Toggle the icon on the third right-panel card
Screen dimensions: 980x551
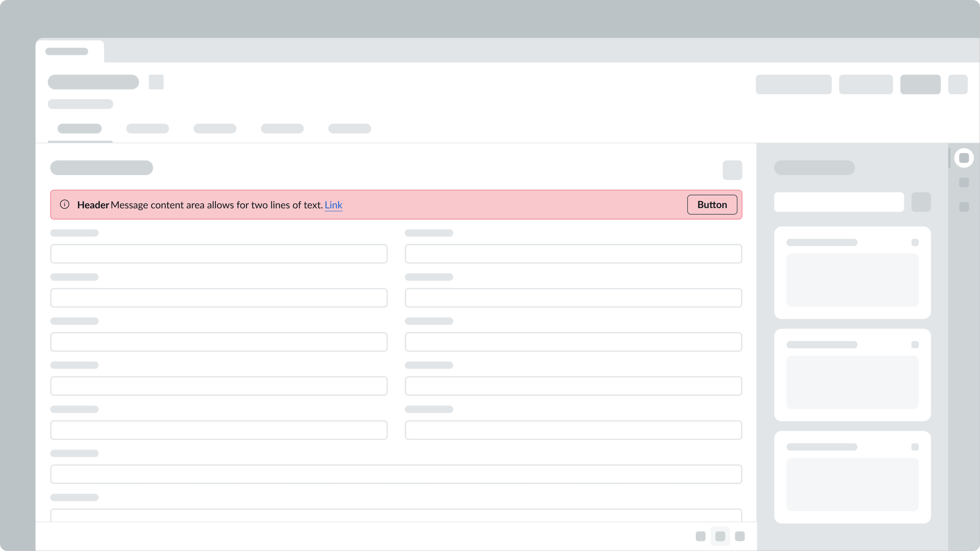pos(915,447)
